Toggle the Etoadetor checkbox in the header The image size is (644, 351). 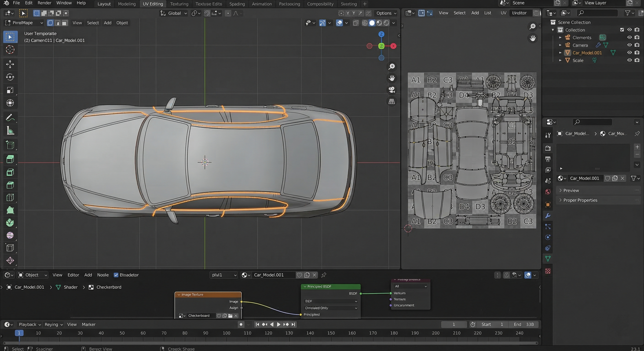pyautogui.click(x=116, y=275)
